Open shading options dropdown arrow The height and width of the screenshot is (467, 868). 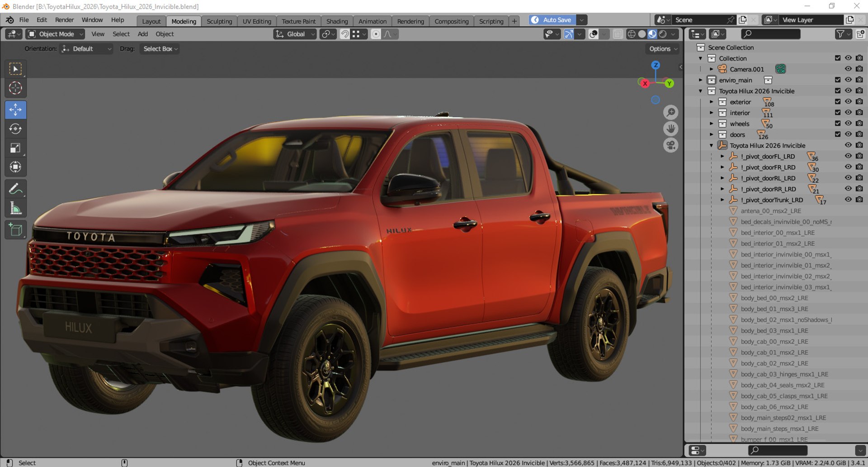pos(674,34)
